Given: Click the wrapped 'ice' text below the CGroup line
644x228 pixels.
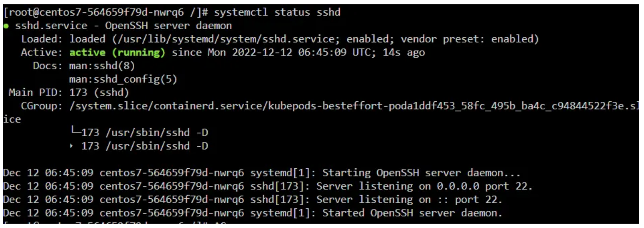Looking at the screenshot, I should click(x=12, y=119).
